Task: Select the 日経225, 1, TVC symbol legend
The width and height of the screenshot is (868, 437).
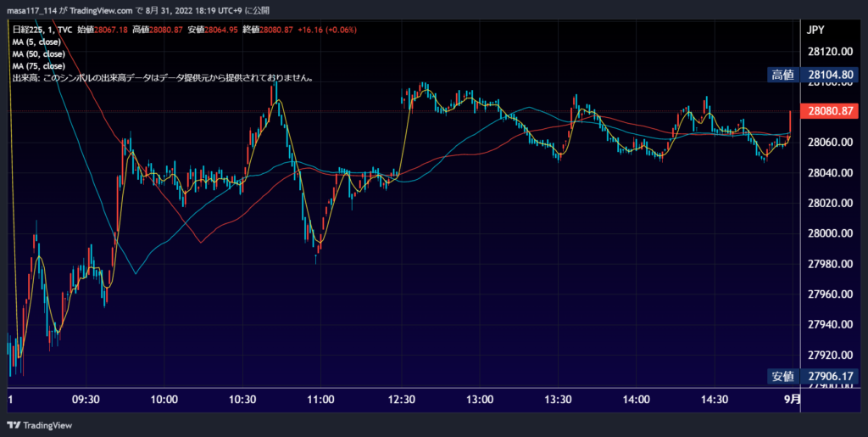Action: [x=42, y=30]
